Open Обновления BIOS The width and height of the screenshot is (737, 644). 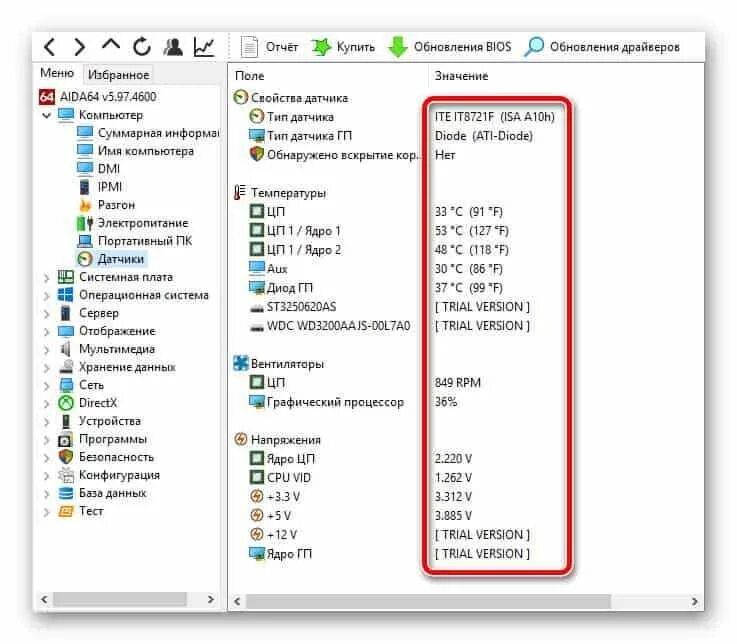[450, 47]
